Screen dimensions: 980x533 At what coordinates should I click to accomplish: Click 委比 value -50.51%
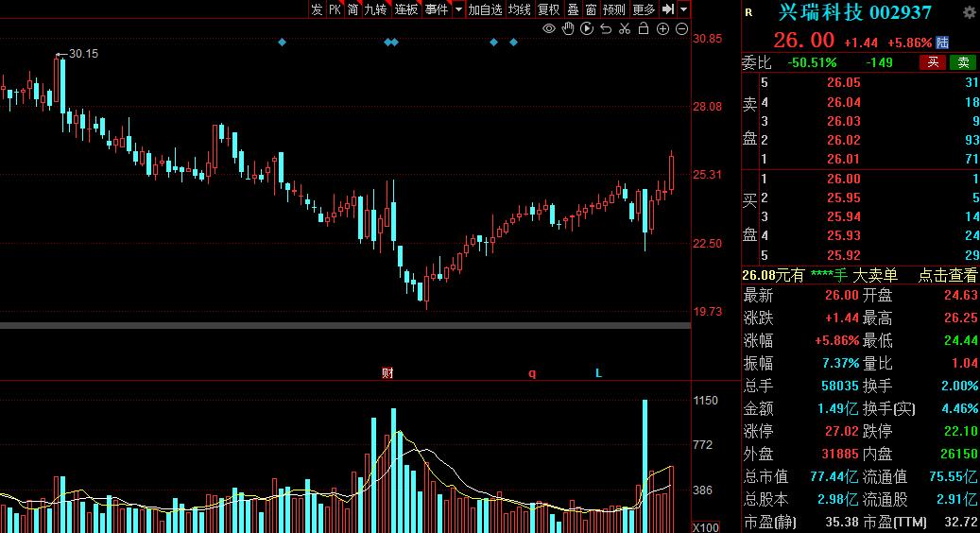point(812,62)
